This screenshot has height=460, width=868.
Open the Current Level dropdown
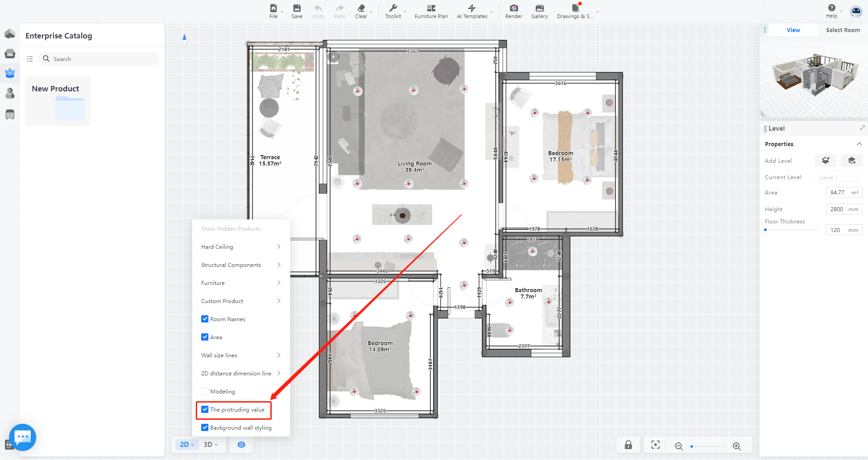[839, 177]
